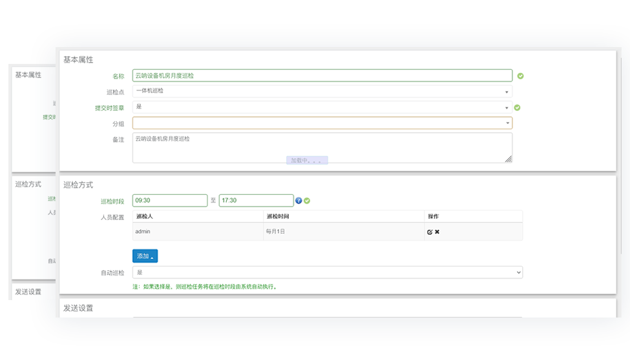Click the edit icon in admin row
Image resolution: width=630 pixels, height=364 pixels.
point(430,232)
